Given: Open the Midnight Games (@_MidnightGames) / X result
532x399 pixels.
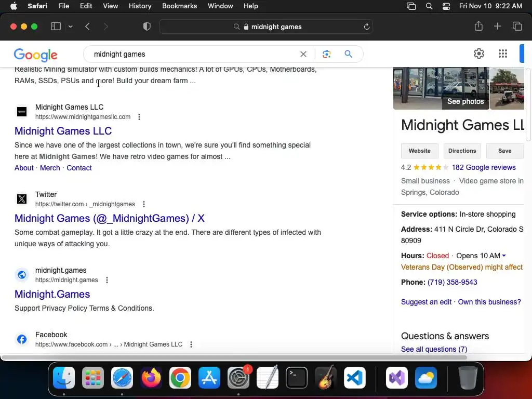Looking at the screenshot, I should click(110, 218).
